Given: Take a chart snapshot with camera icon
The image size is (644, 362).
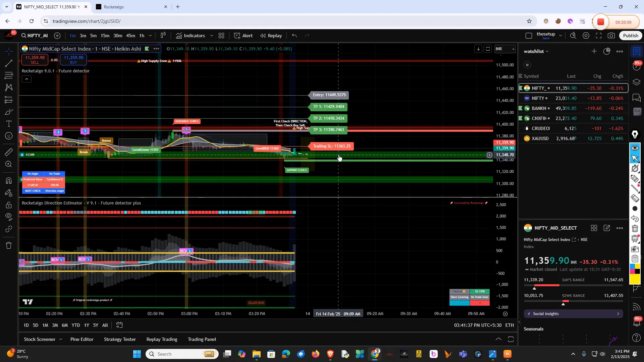Looking at the screenshot, I should pyautogui.click(x=611, y=35).
